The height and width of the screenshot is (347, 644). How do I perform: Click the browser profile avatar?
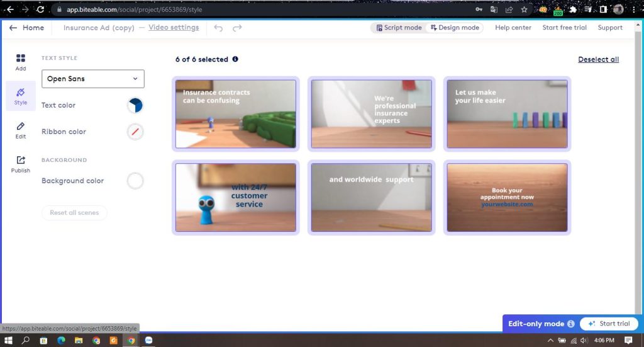618,9
